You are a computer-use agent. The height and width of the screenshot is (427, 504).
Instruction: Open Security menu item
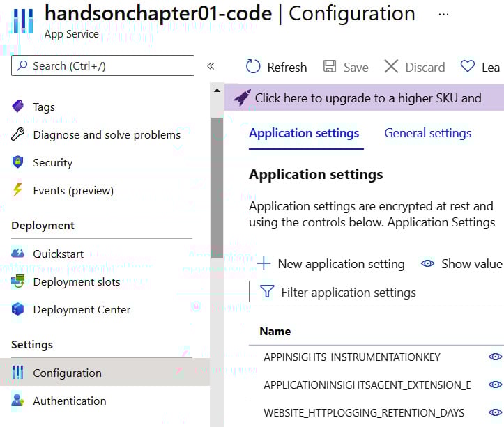[53, 163]
